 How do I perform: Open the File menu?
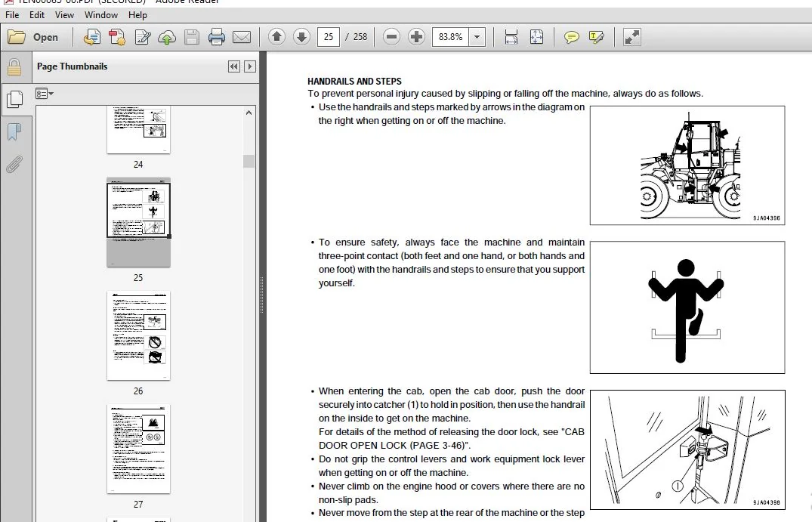[12, 15]
